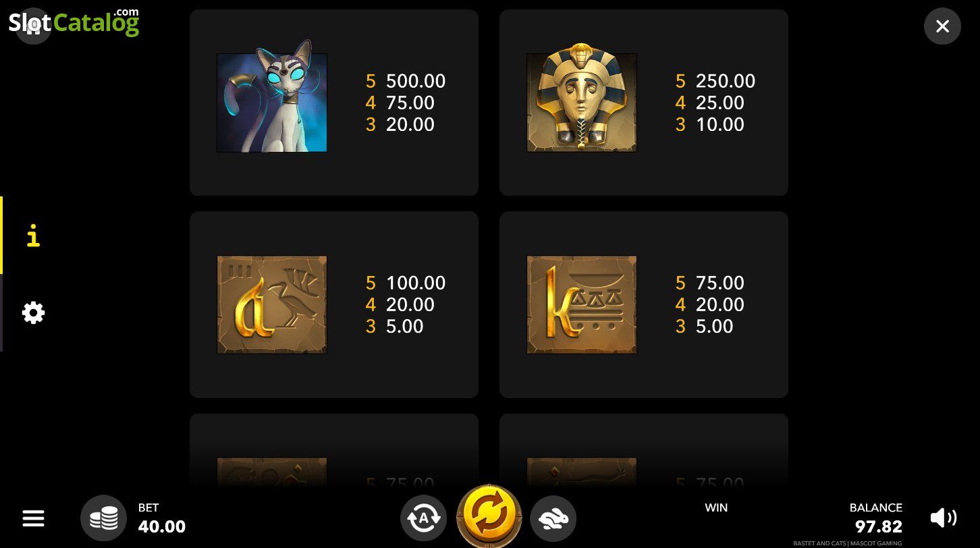Screen dimensions: 980x548
Task: Select the info paytable tab
Action: 33,236
